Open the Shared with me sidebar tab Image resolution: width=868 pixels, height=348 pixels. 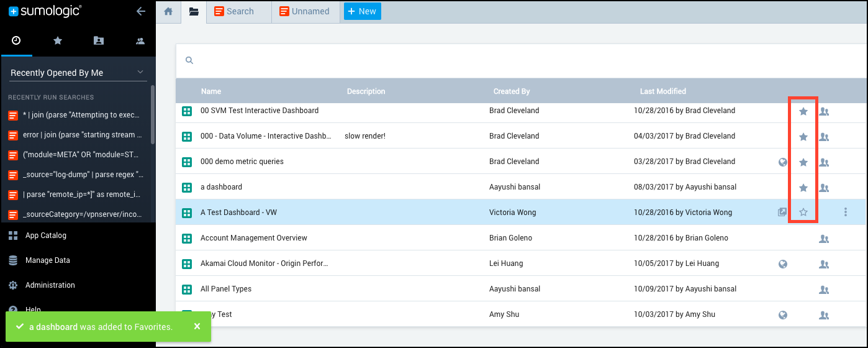click(x=140, y=41)
